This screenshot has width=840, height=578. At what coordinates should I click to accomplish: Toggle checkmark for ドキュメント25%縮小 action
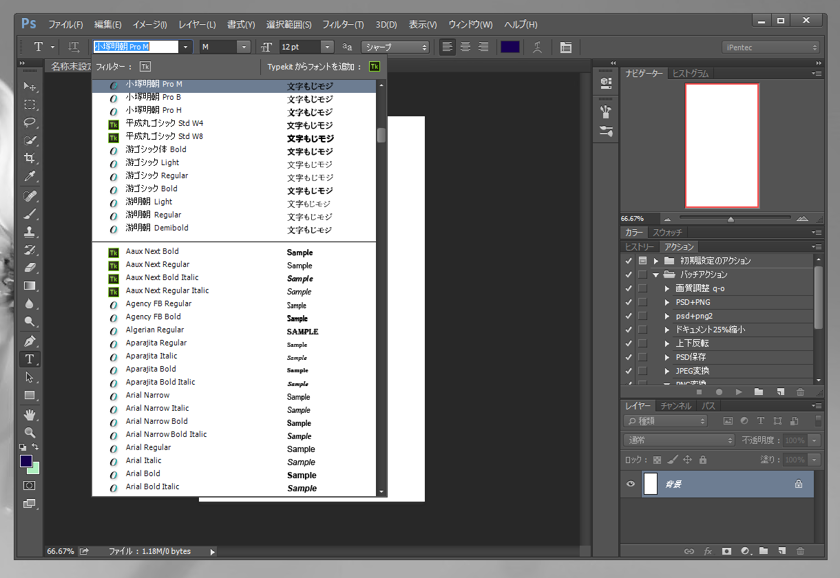point(628,329)
